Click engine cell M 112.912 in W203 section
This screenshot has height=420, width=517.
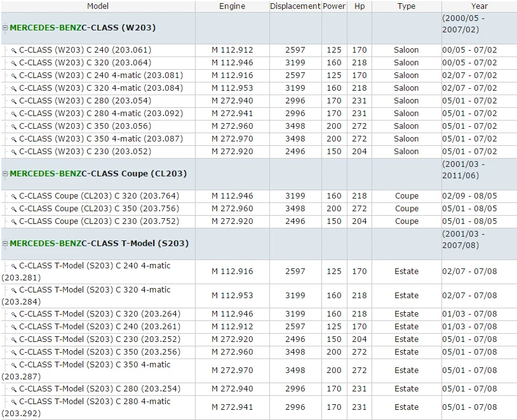(x=232, y=50)
